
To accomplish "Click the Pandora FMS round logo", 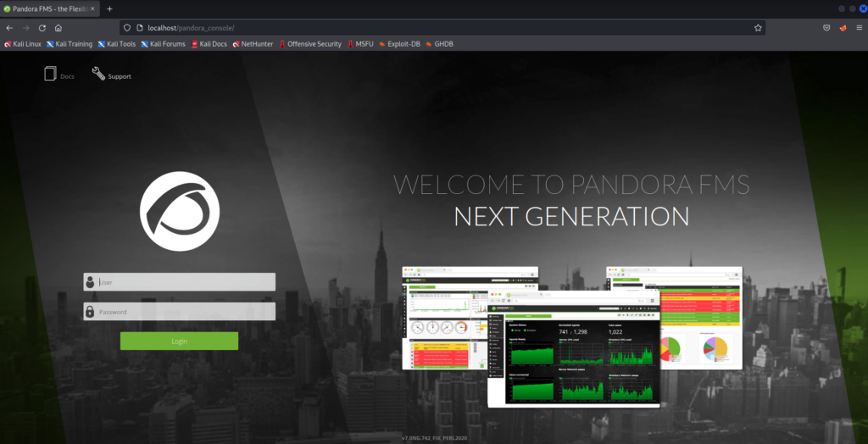I will tap(180, 212).
